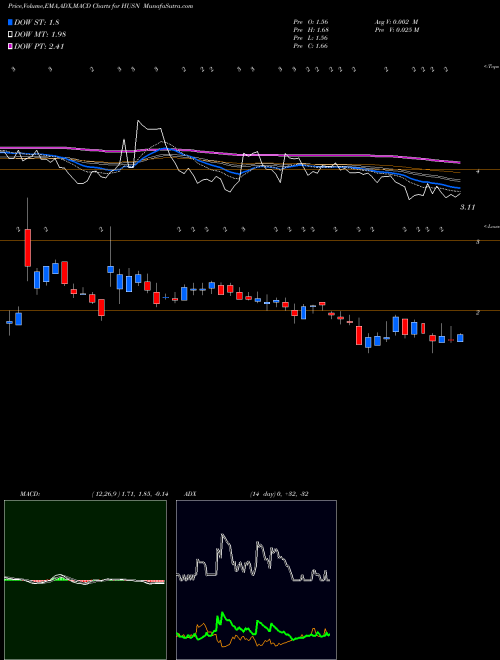
Task: Click the 'Pre C: 1.66' value
Action: point(311,46)
